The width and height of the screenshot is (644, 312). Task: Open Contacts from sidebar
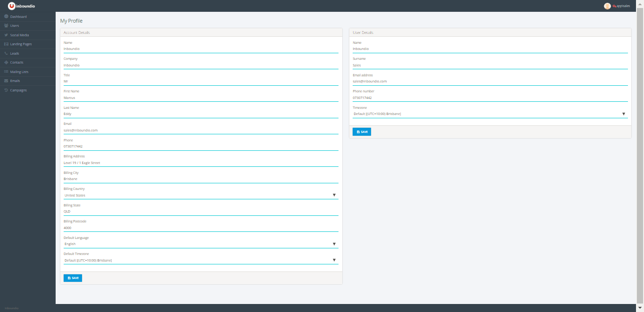point(28,62)
